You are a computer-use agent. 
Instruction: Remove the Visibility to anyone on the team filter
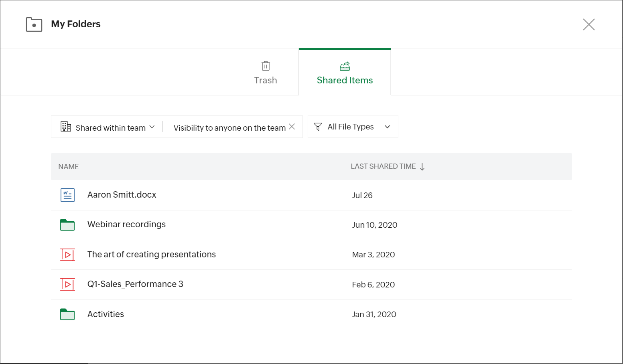tap(292, 127)
